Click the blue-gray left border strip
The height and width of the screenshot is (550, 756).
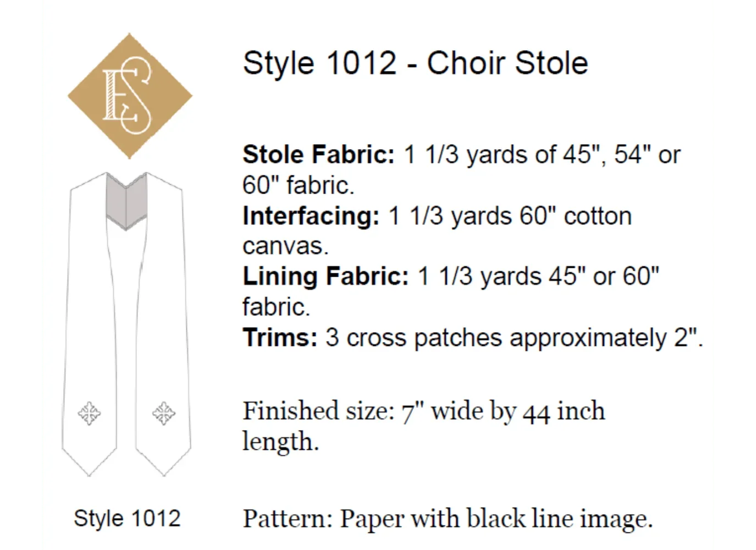[x=19, y=275]
